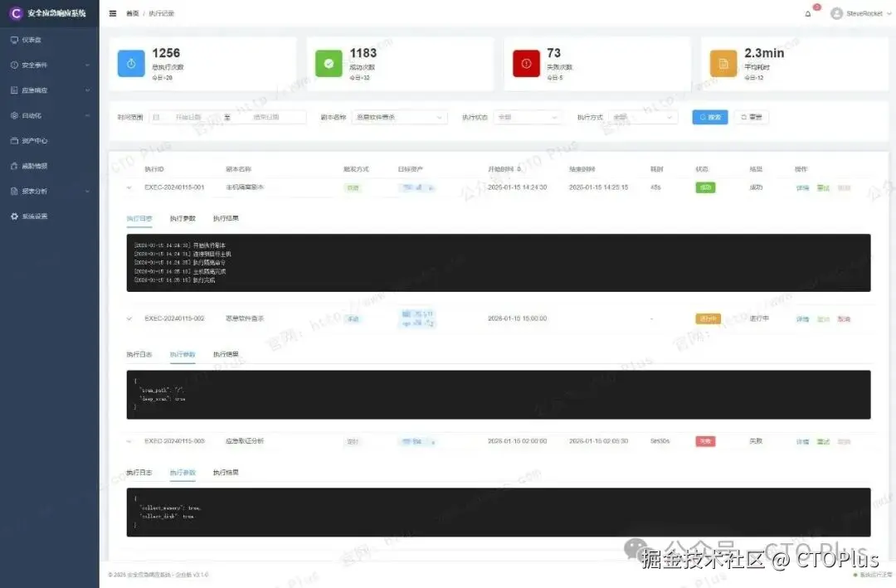This screenshot has height=588, width=896.
Task: Select 执行日志 tab under EXEC-20240115-001
Action: coord(139,218)
